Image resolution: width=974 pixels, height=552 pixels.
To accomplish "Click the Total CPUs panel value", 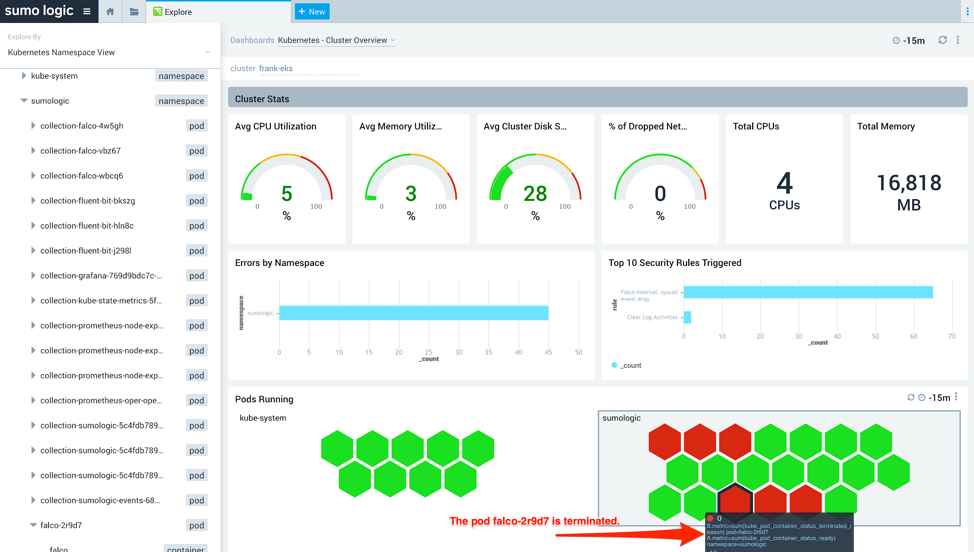I will point(785,192).
